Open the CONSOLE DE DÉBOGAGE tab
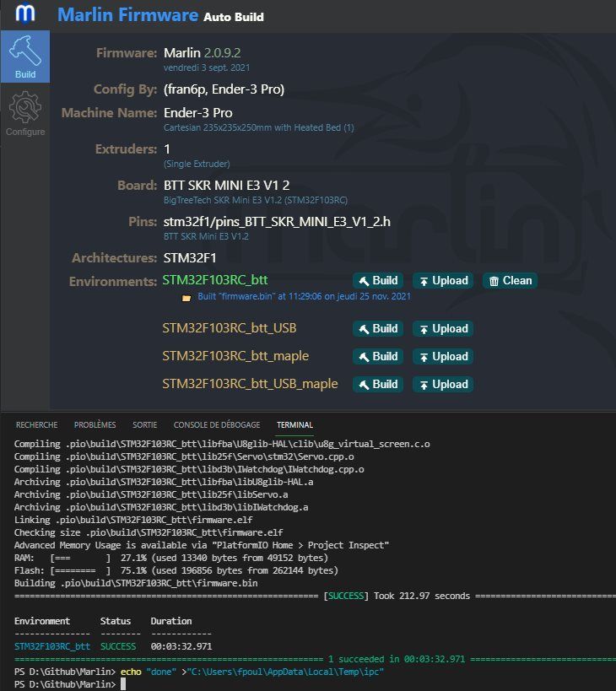Screen dimensions: 616x691 coord(217,425)
